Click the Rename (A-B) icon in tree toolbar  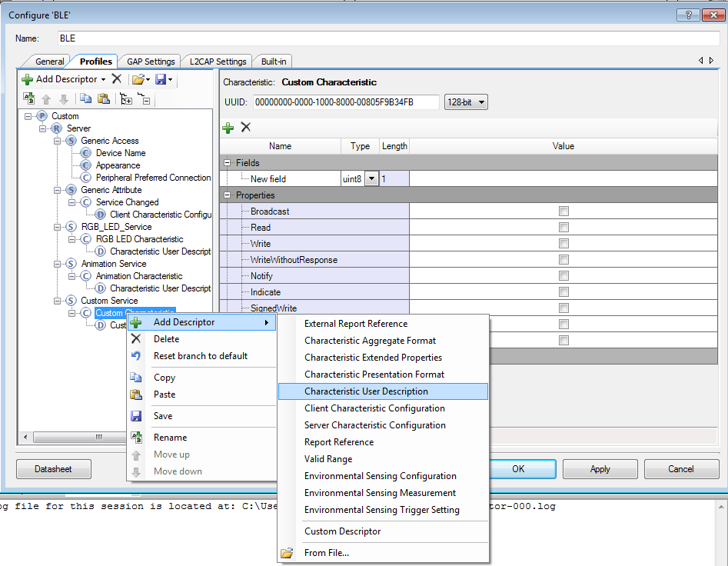tap(28, 98)
